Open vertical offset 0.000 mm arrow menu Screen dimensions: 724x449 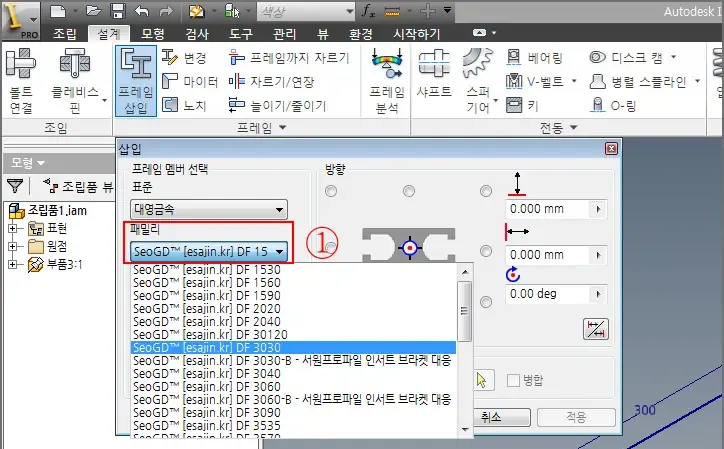point(598,209)
